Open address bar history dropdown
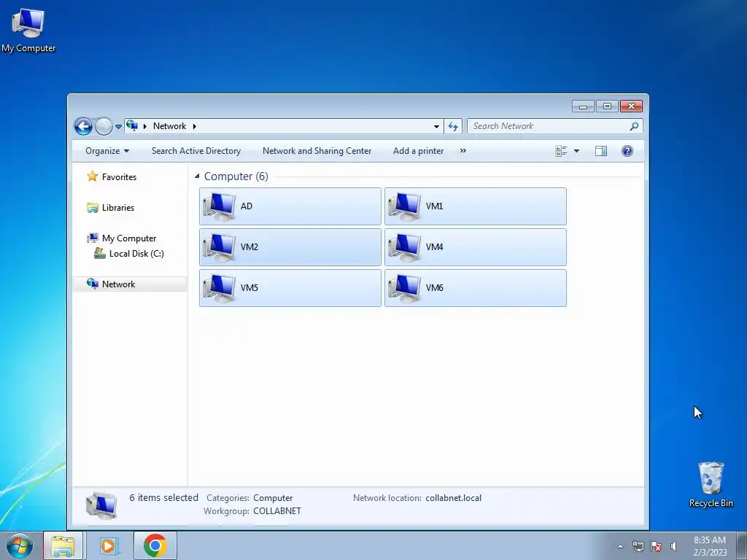 coord(436,127)
